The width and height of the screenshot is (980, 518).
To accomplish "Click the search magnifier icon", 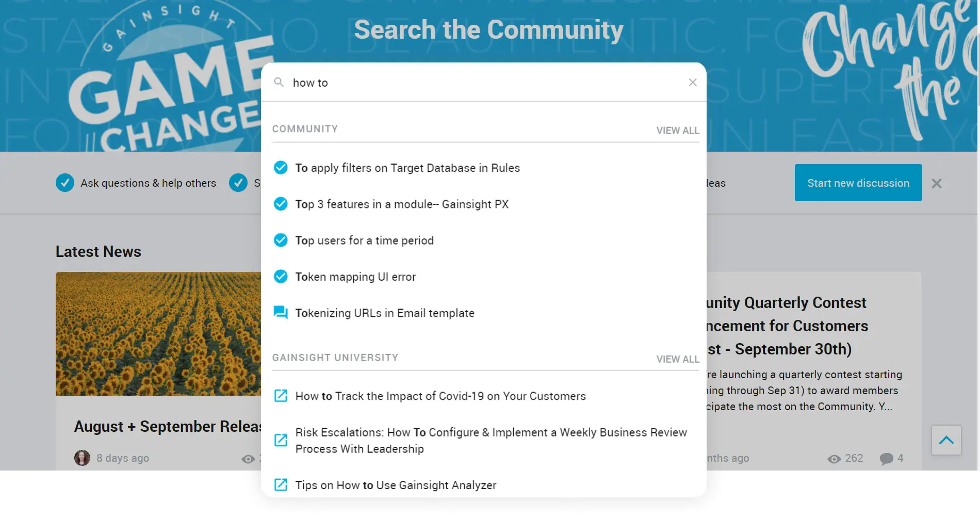I will coord(279,82).
